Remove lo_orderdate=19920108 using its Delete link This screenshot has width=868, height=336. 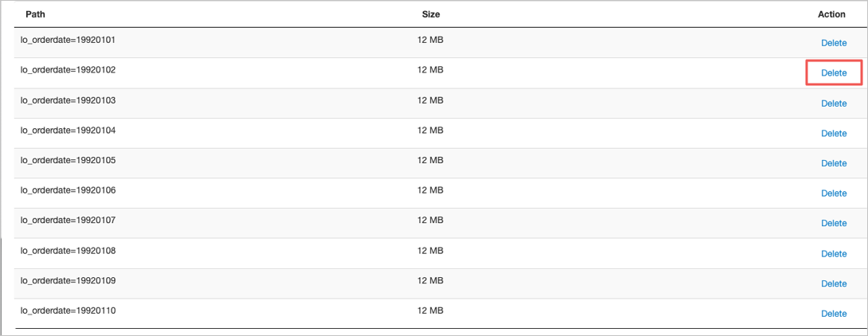coord(834,254)
